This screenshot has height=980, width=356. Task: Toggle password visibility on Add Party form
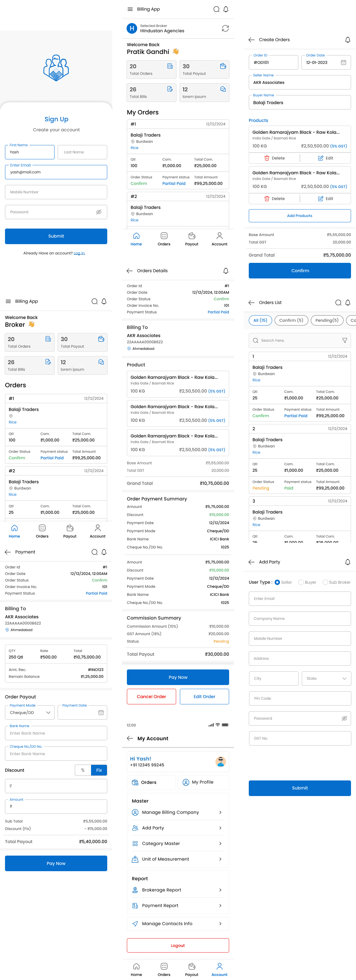point(344,719)
